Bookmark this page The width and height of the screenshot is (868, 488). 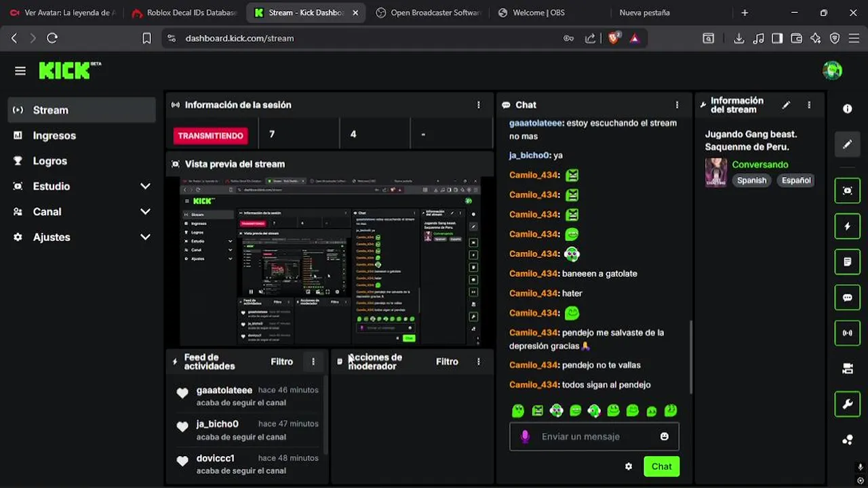146,39
